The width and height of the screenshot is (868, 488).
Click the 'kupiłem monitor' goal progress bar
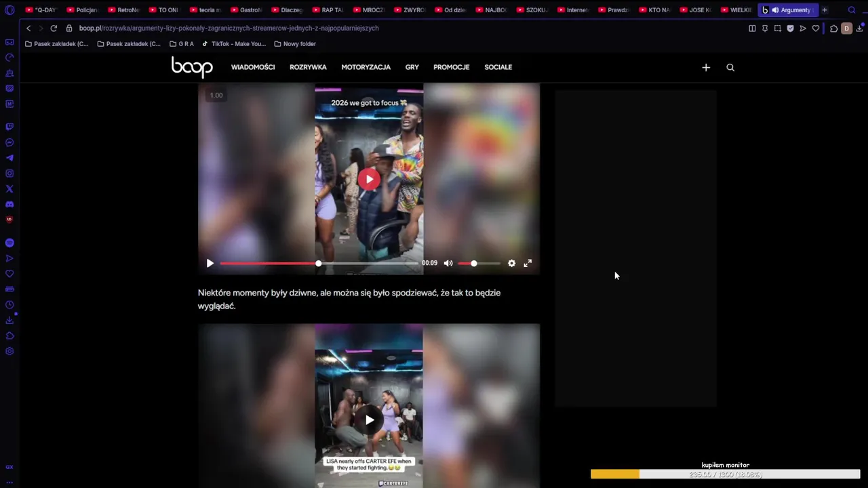[725, 474]
